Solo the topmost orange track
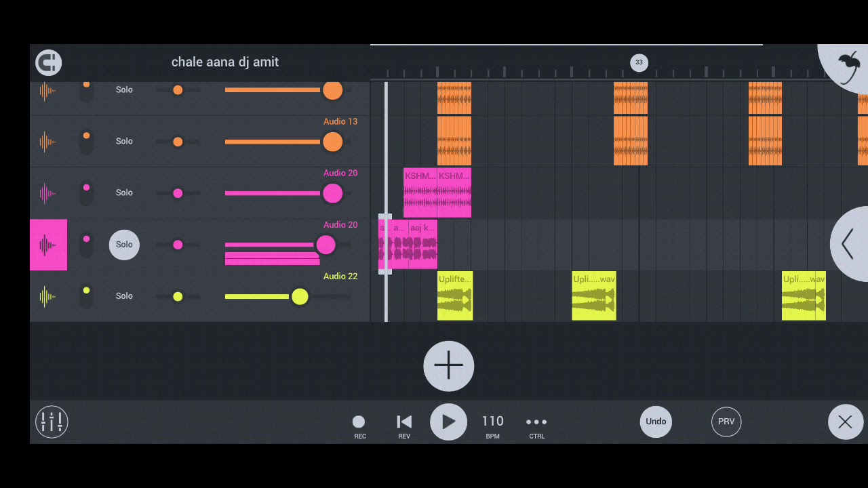This screenshot has width=868, height=488. (124, 89)
